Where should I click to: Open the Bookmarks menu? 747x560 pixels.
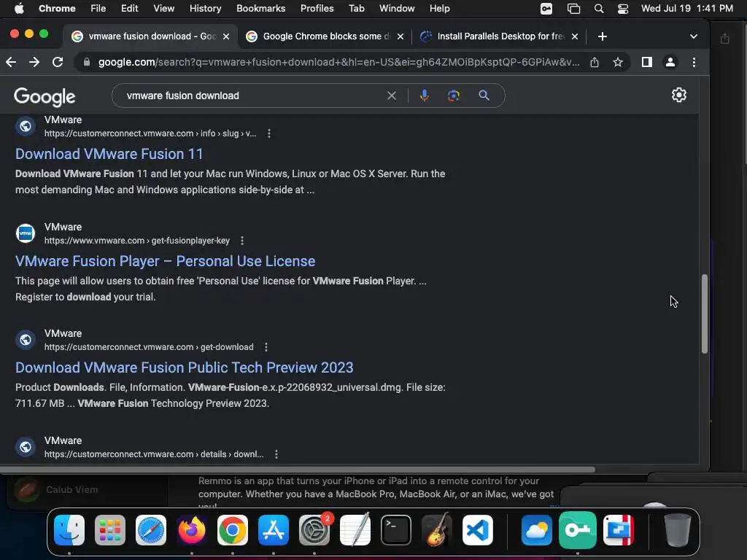(260, 9)
